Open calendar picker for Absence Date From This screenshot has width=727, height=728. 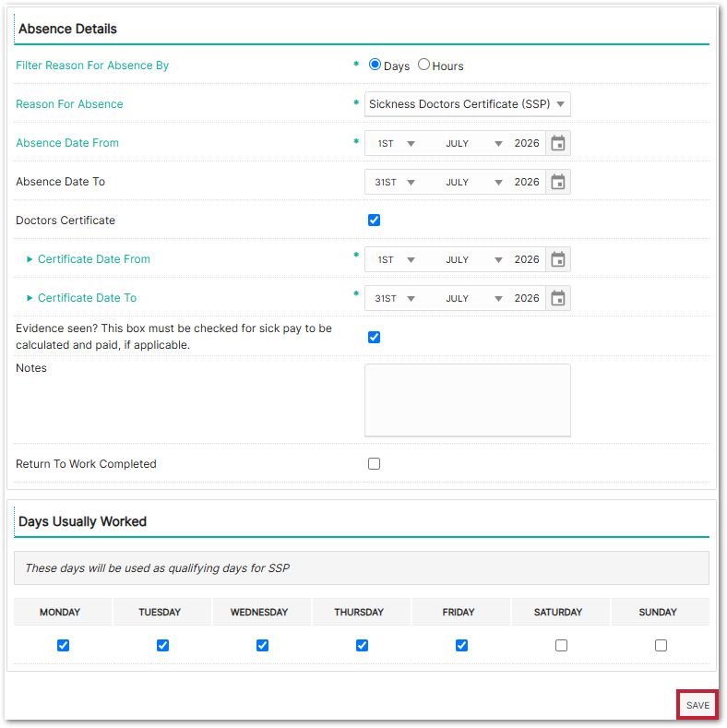click(x=557, y=143)
